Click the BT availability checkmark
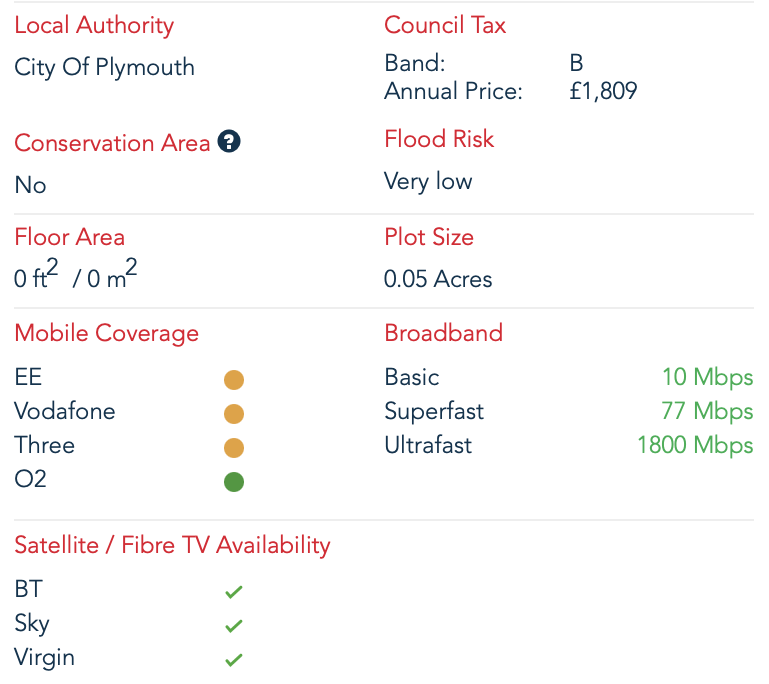Viewport: 769px width, 684px height. click(x=234, y=592)
